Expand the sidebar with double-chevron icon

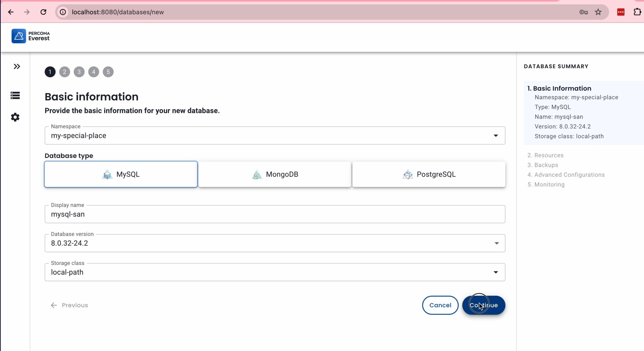point(17,66)
